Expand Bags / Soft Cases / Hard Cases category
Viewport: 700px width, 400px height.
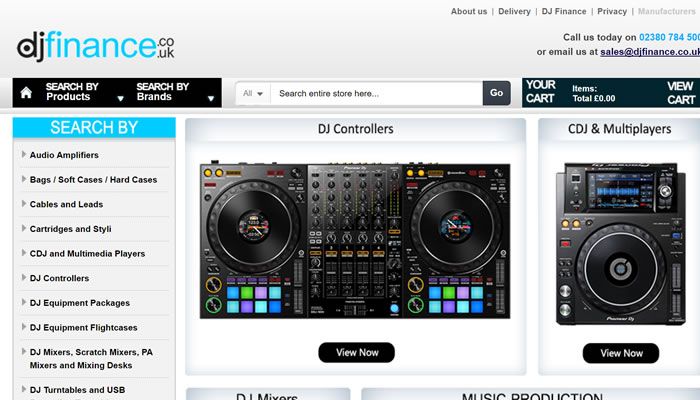(x=93, y=180)
